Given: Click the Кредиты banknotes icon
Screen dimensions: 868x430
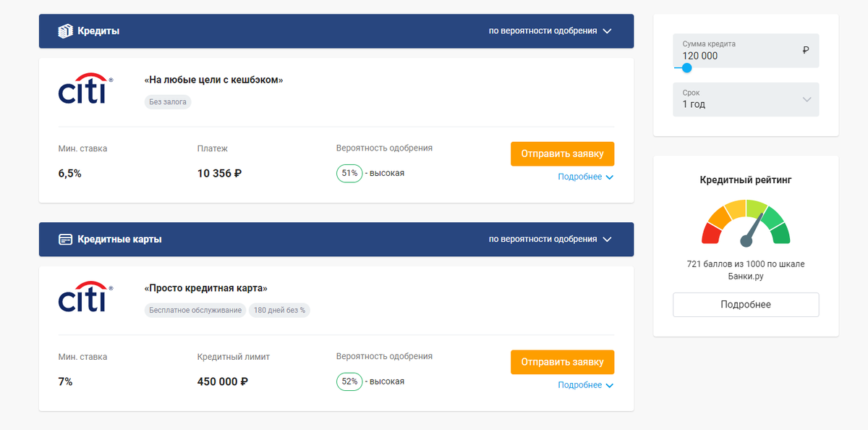Looking at the screenshot, I should pyautogui.click(x=65, y=31).
